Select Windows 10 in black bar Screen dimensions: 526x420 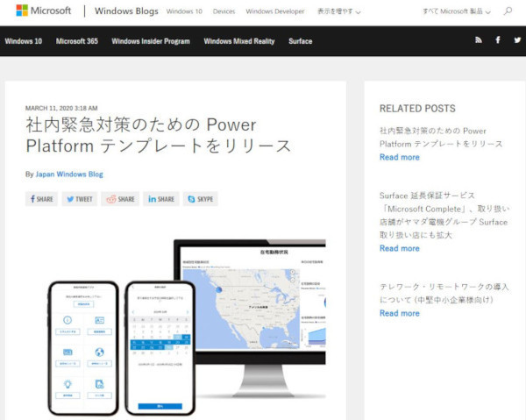pyautogui.click(x=24, y=41)
